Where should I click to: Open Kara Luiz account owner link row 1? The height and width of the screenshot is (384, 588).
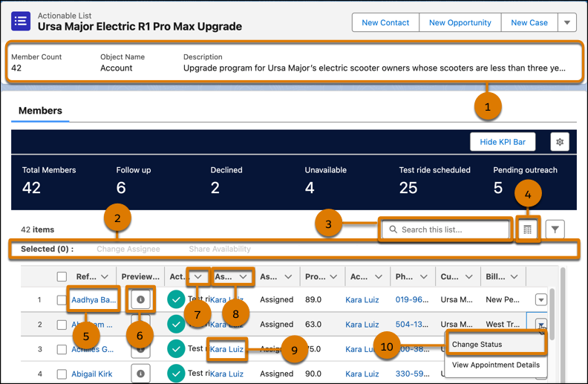[x=362, y=299]
